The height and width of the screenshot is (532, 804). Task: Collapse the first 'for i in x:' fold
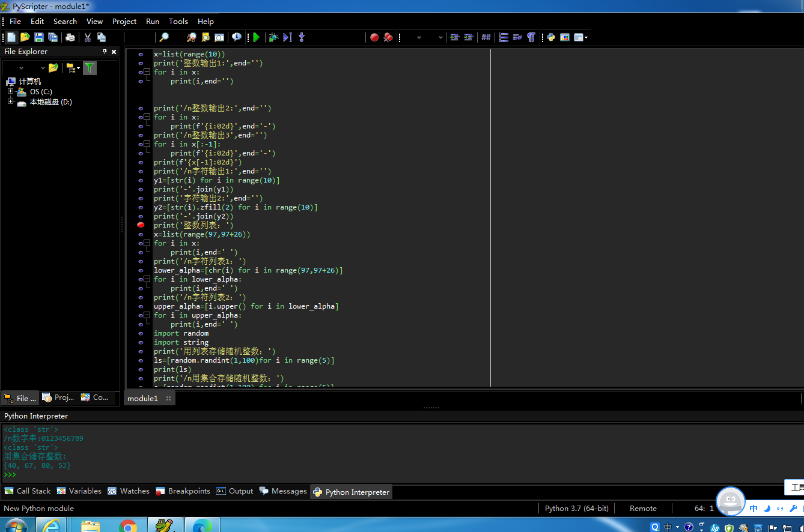pyautogui.click(x=147, y=72)
